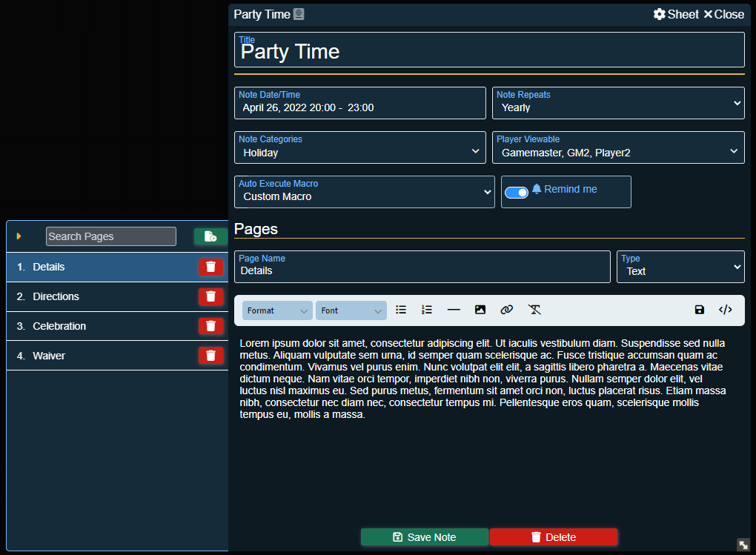Image resolution: width=756 pixels, height=555 pixels.
Task: Open the Note Categories dropdown
Action: click(x=359, y=147)
